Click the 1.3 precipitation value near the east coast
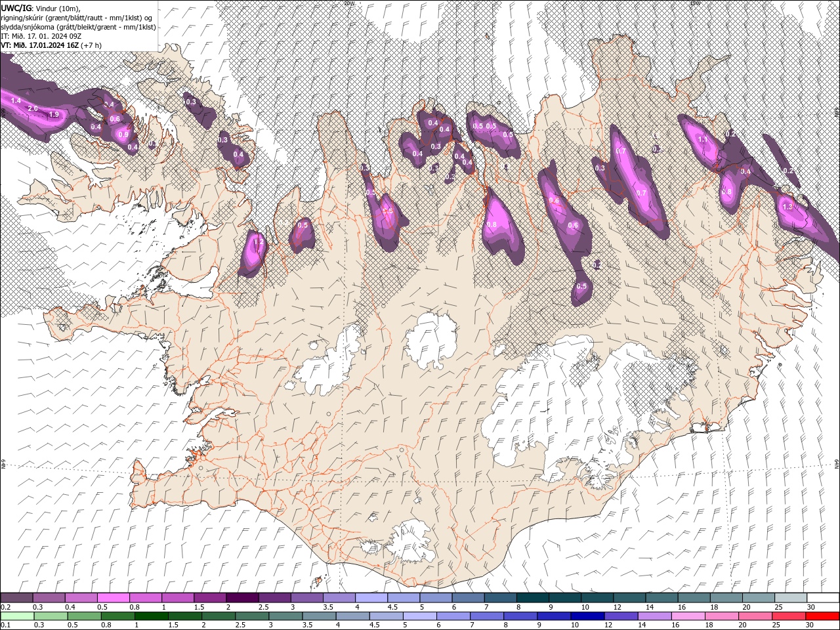The image size is (840, 630). tap(788, 207)
